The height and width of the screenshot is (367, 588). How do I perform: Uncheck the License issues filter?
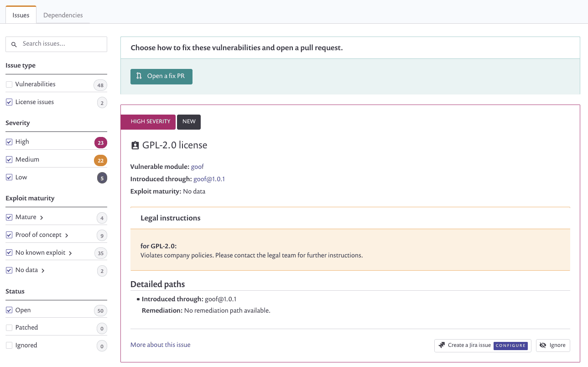coord(9,102)
